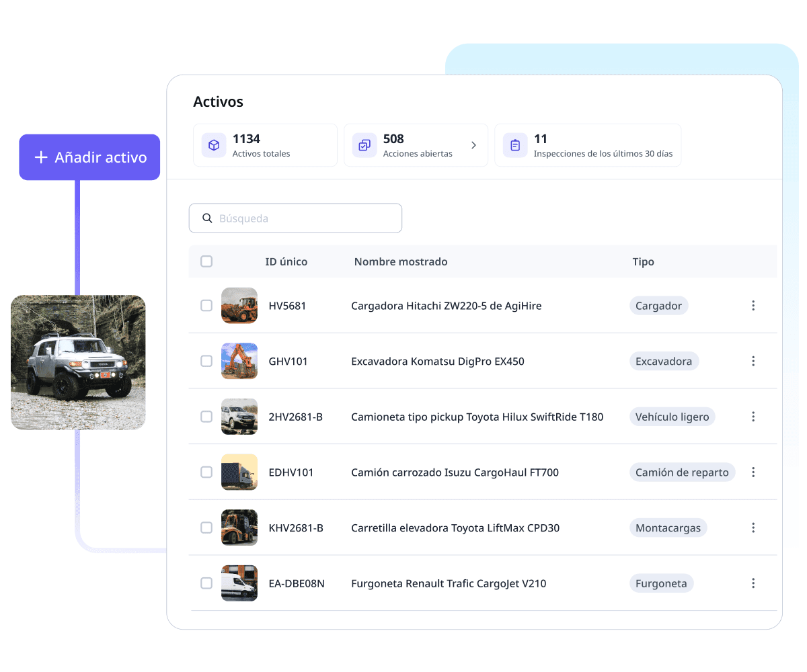Select the checkbox for asset KHV2681-B

coord(206,528)
